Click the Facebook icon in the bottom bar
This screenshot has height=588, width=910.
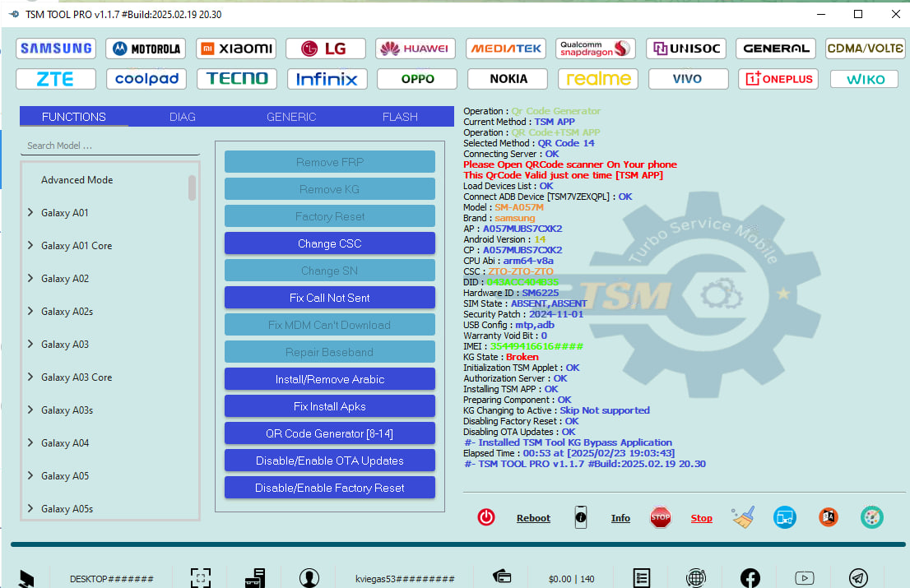tap(750, 577)
